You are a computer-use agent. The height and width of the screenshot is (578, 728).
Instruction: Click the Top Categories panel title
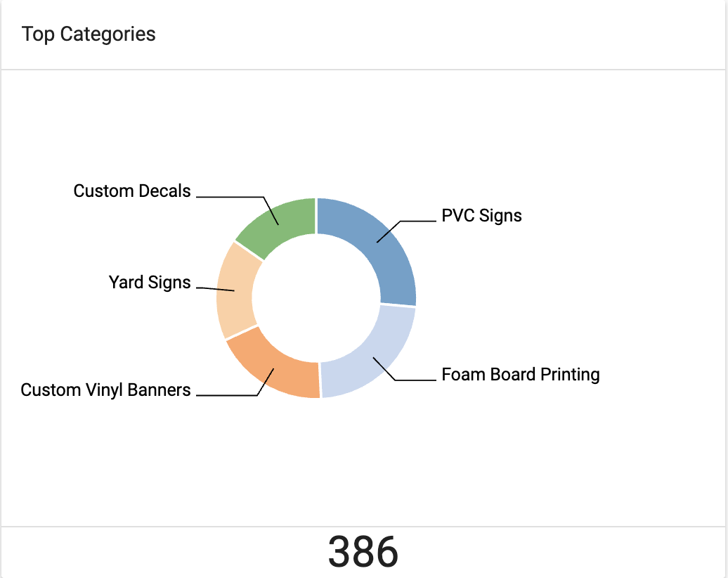[89, 34]
